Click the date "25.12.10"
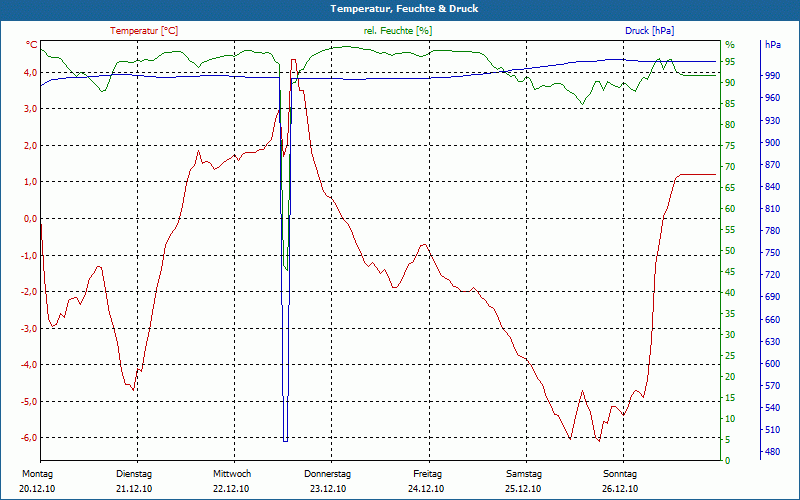This screenshot has height=500, width=800. point(523,489)
